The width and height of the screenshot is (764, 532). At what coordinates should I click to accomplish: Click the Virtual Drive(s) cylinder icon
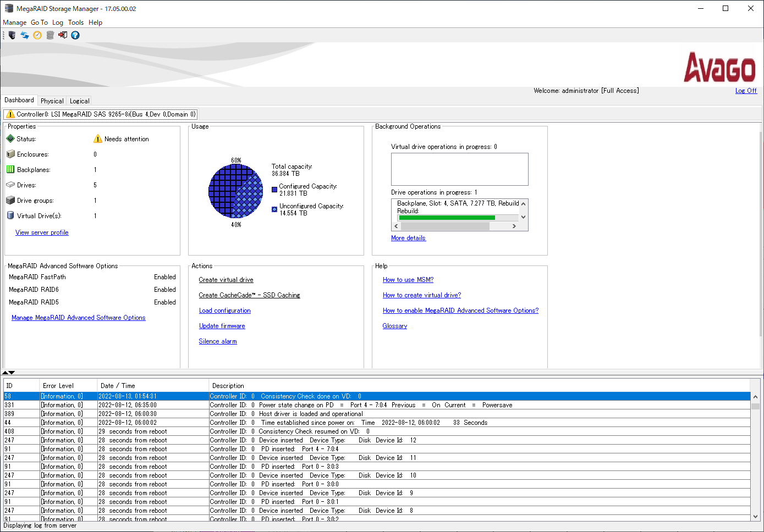(x=10, y=215)
